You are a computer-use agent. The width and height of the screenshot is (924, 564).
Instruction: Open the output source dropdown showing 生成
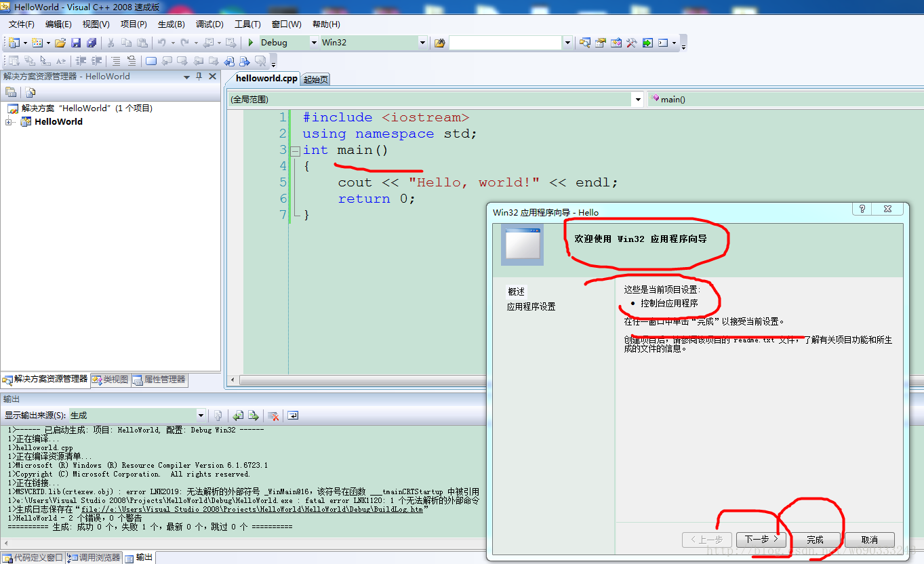[x=201, y=415]
